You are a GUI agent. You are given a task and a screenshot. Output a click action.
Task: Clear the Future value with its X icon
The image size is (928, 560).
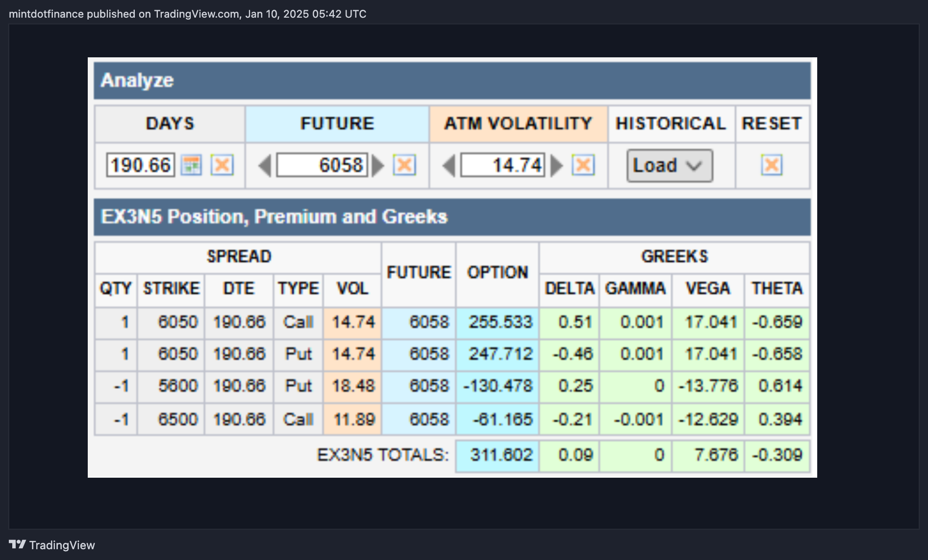click(404, 165)
